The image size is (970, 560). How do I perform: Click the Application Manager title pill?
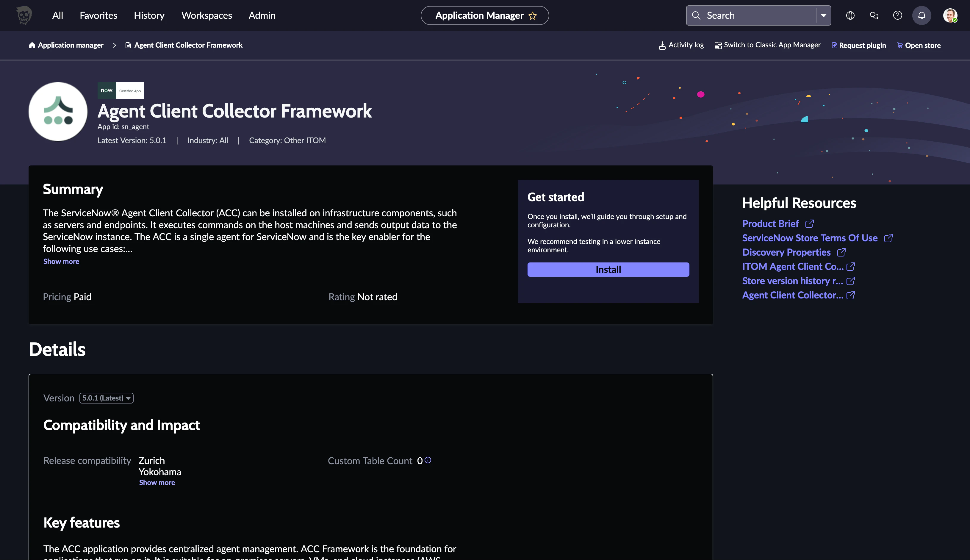coord(485,15)
